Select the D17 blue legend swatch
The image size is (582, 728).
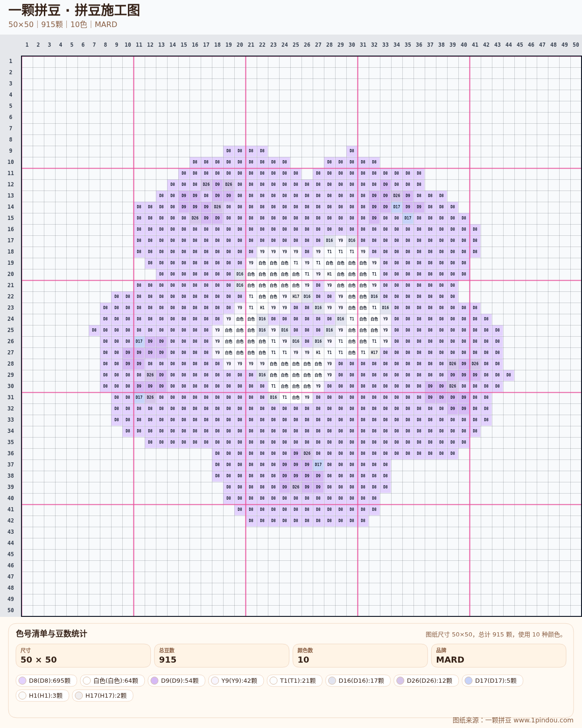(469, 681)
